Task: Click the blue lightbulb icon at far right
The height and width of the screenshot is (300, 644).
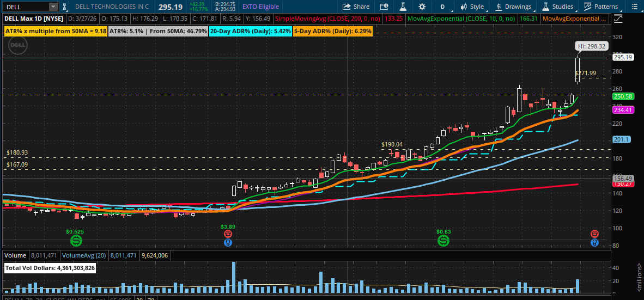Action: click(594, 242)
